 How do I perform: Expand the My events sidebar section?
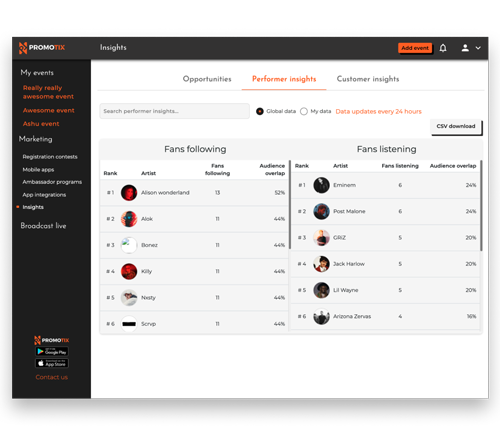37,72
